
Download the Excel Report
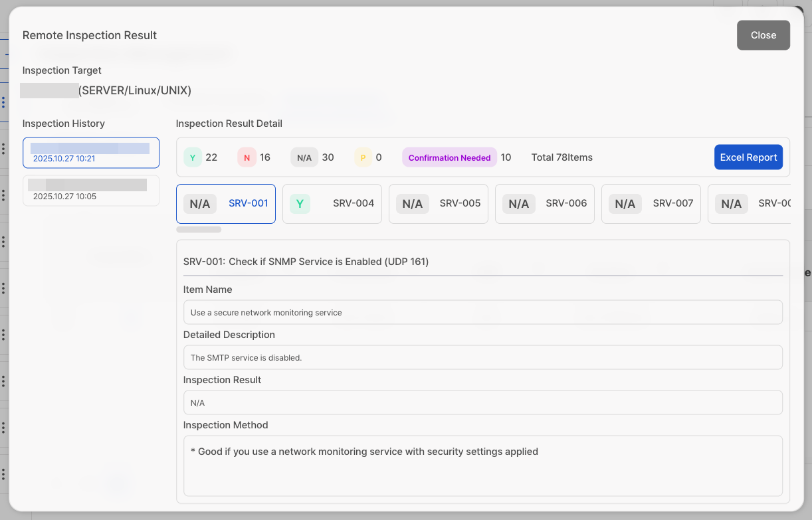pos(748,157)
